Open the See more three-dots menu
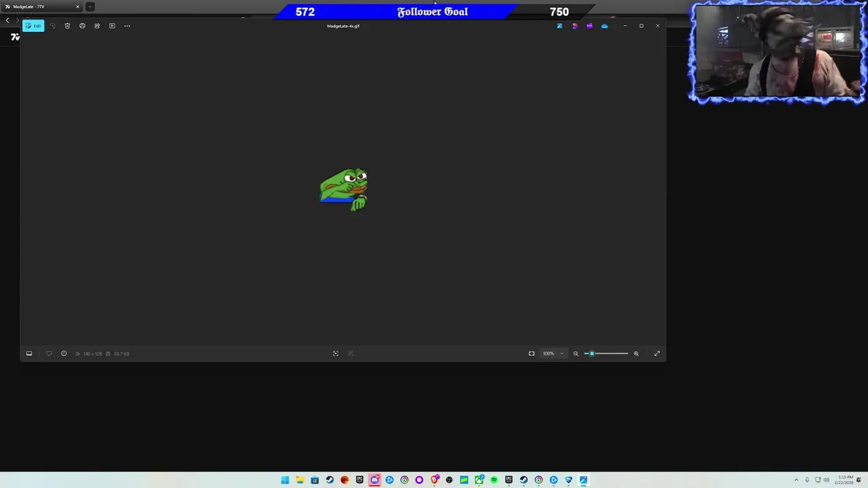 tap(127, 26)
